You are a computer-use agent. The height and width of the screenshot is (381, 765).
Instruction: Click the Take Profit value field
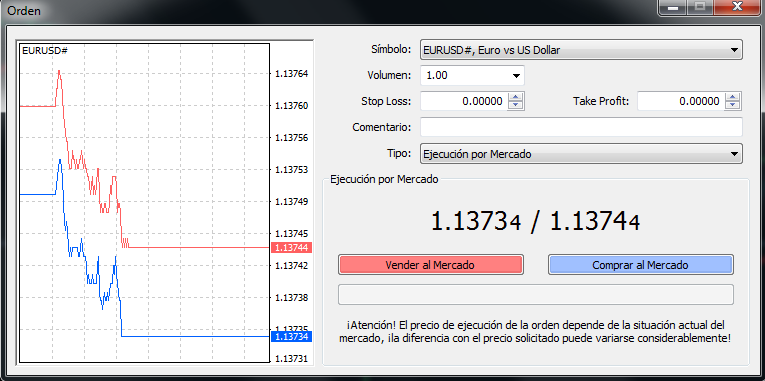pyautogui.click(x=681, y=101)
